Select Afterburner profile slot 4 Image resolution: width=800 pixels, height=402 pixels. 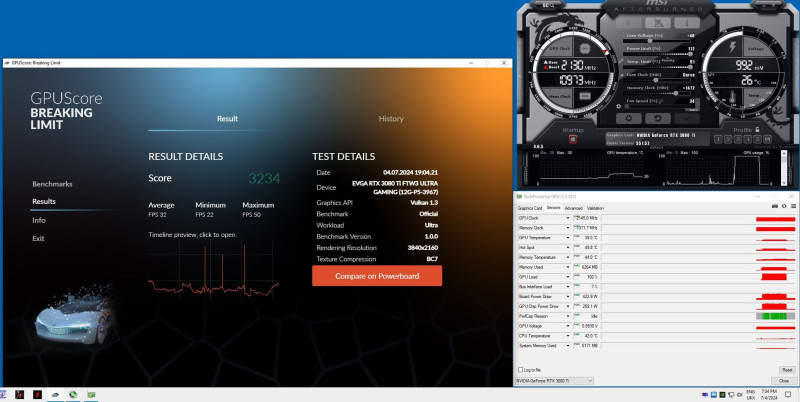(x=747, y=139)
